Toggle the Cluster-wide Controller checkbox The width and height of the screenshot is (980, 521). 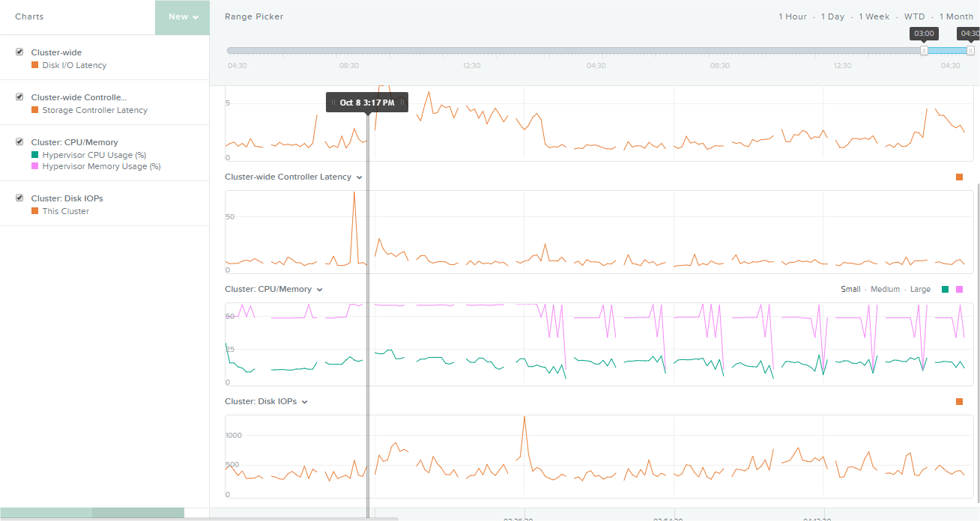[x=19, y=97]
